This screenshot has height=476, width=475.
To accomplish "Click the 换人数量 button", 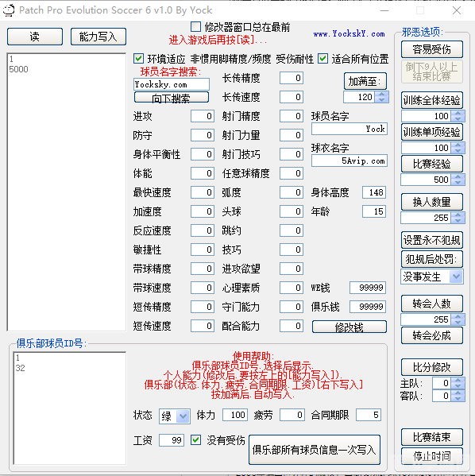I will click(432, 202).
